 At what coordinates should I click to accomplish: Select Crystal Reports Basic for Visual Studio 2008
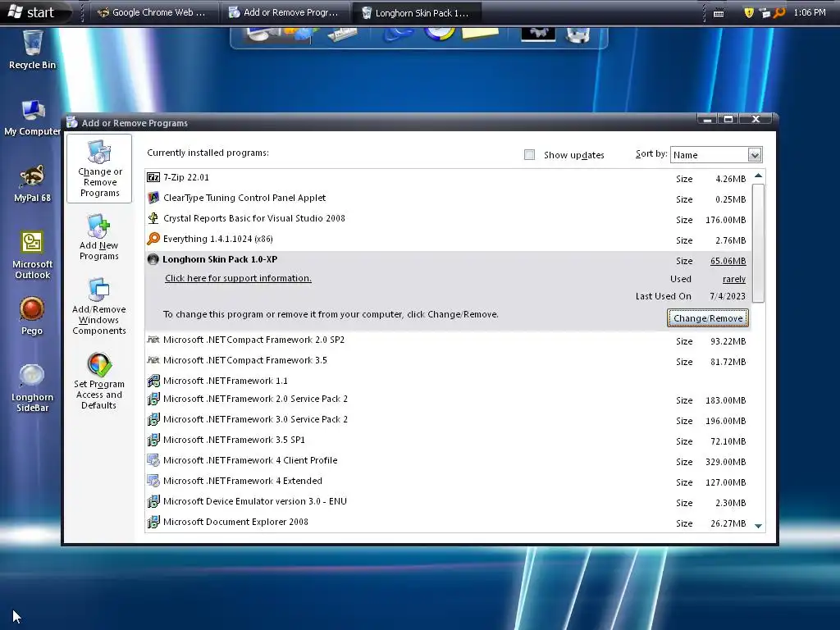point(448,219)
